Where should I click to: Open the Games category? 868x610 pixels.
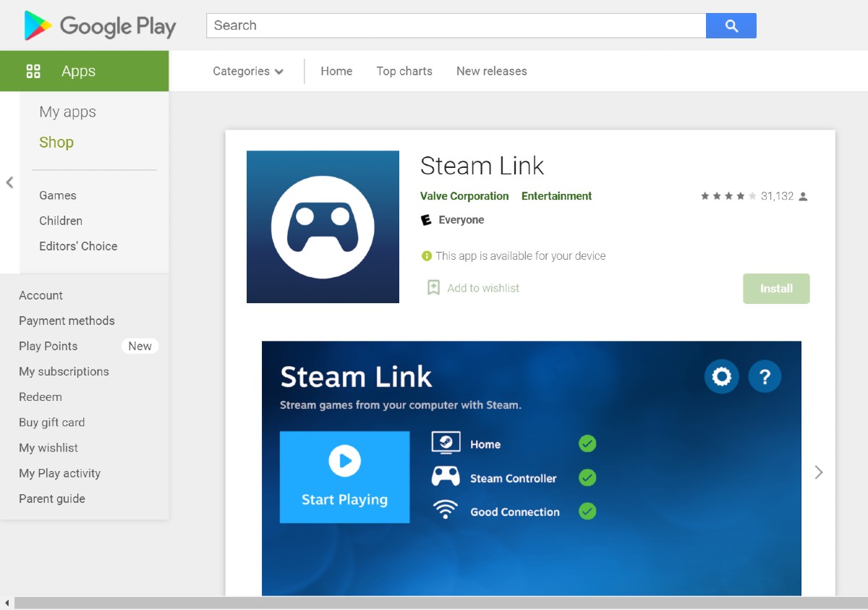pos(58,195)
